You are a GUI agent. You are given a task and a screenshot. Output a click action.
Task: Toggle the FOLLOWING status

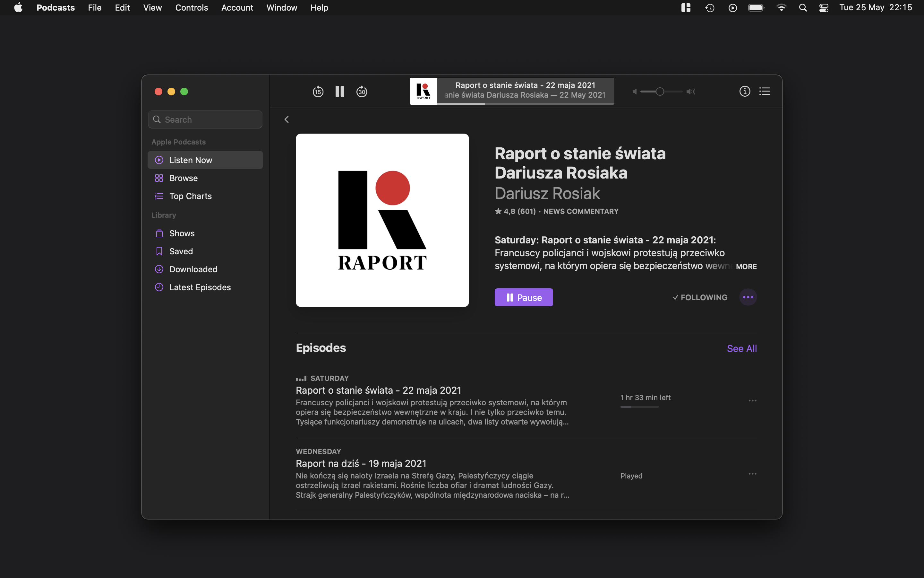pos(700,297)
